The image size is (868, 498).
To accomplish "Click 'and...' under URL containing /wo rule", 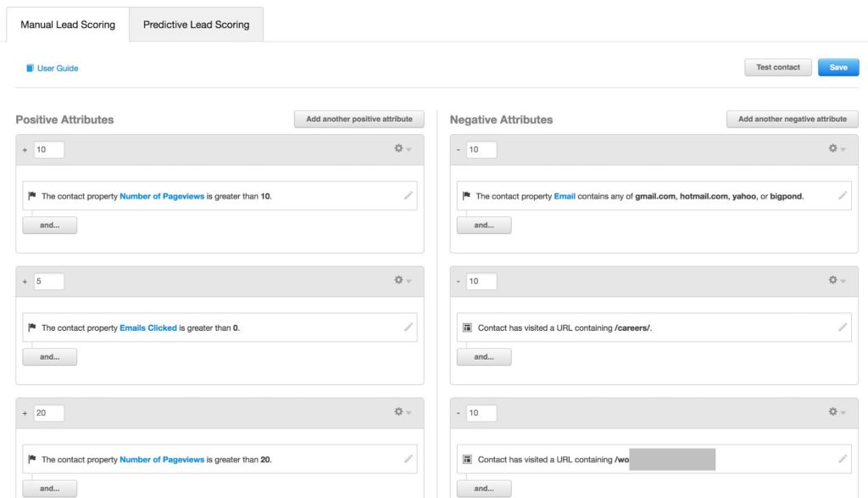I will [x=484, y=488].
